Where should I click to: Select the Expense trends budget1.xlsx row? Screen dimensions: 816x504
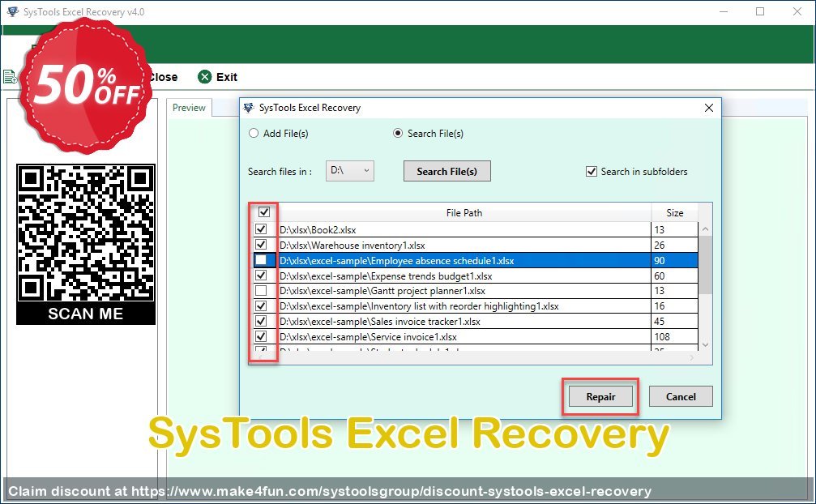[476, 275]
